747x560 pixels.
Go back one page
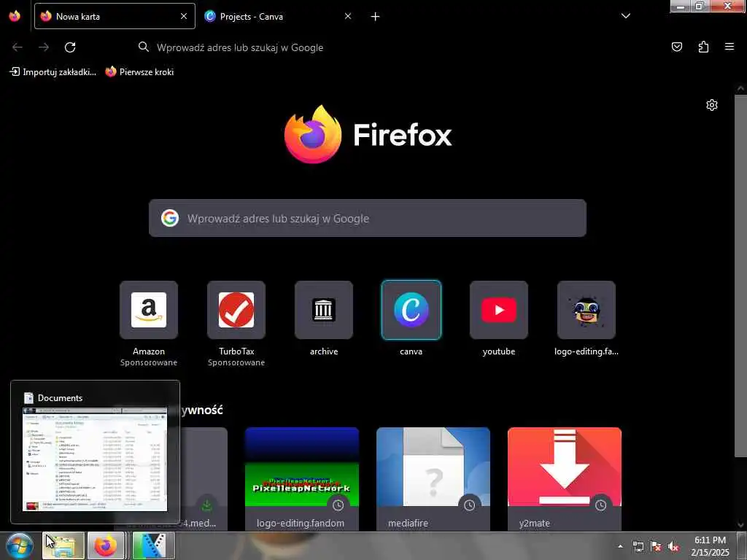pos(18,47)
